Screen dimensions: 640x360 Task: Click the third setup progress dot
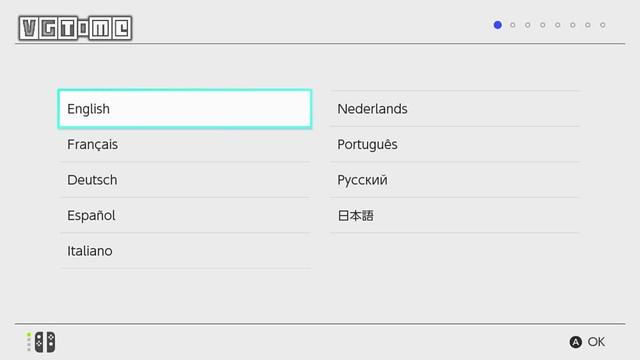pos(528,25)
